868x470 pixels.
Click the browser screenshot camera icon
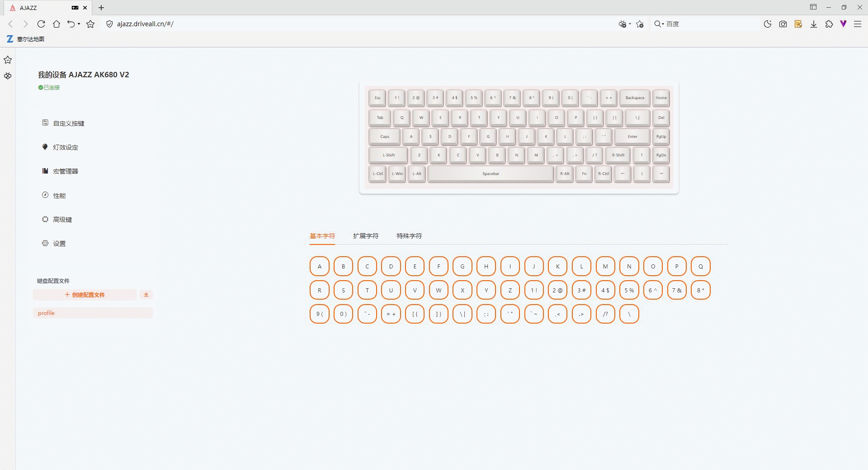point(783,24)
